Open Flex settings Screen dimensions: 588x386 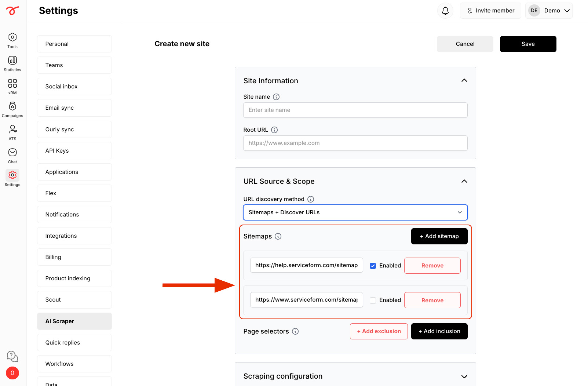click(74, 193)
